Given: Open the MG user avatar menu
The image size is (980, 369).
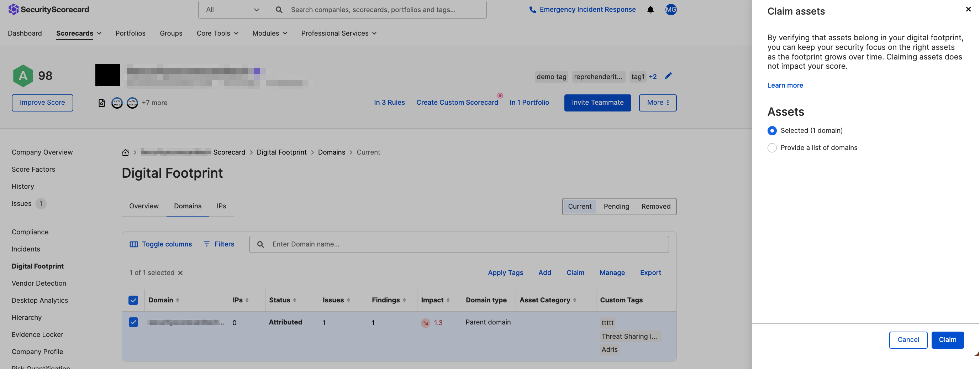Looking at the screenshot, I should [671, 10].
